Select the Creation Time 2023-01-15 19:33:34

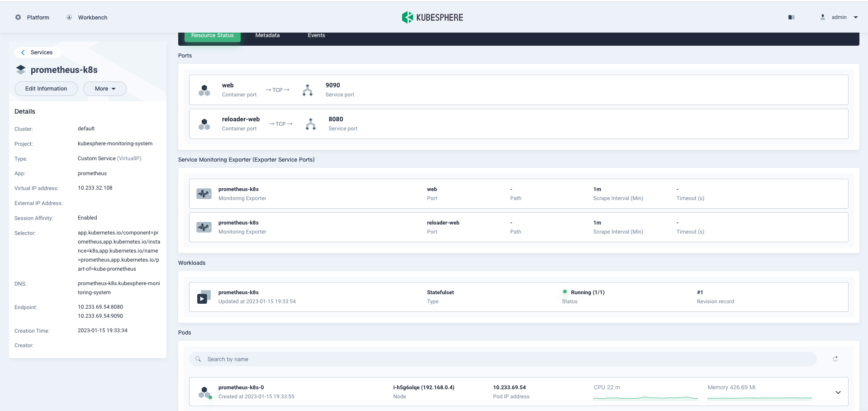[103, 330]
